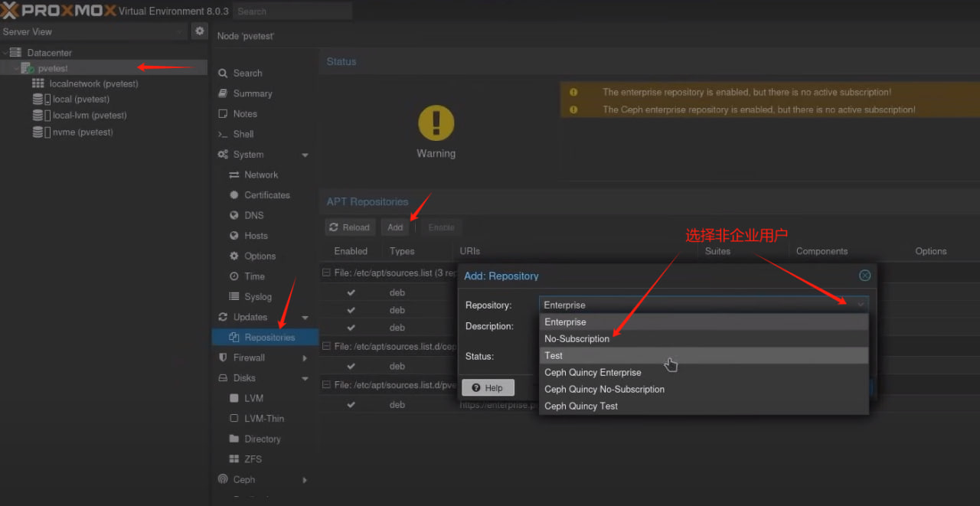Click the Reload repositories button
Viewport: 980px width, 506px height.
point(348,227)
